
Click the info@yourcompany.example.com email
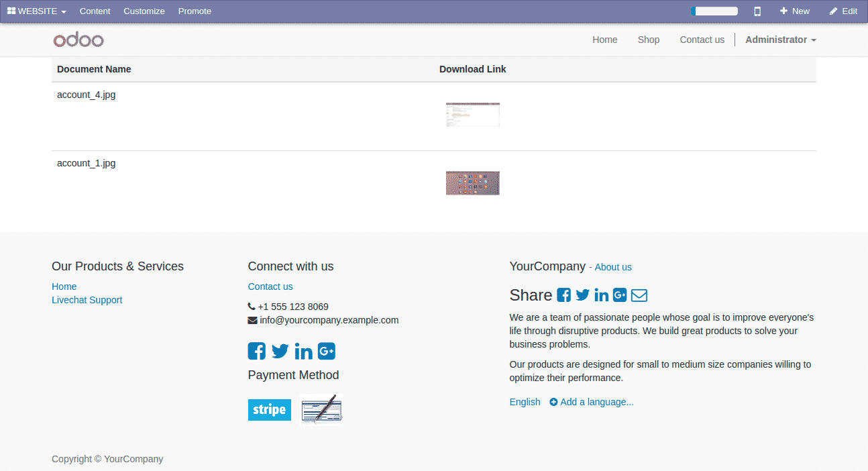pyautogui.click(x=329, y=320)
